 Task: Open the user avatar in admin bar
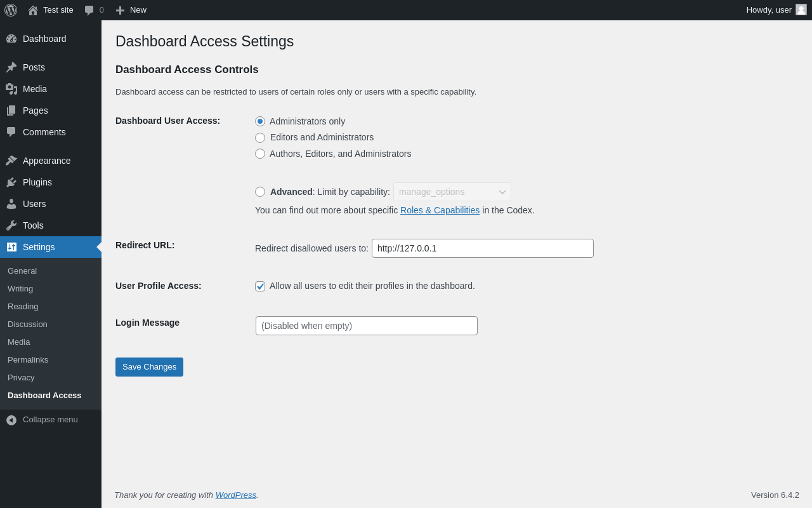[x=801, y=10]
